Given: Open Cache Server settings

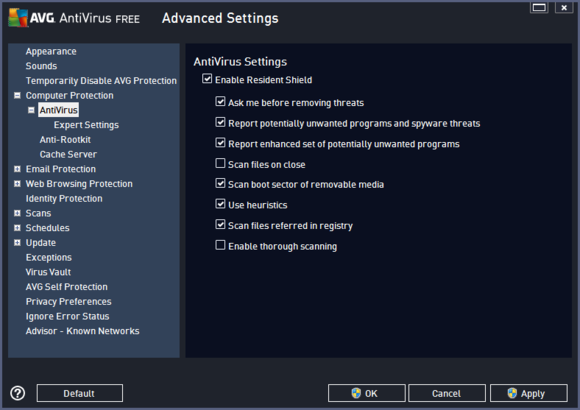Looking at the screenshot, I should pyautogui.click(x=68, y=154).
